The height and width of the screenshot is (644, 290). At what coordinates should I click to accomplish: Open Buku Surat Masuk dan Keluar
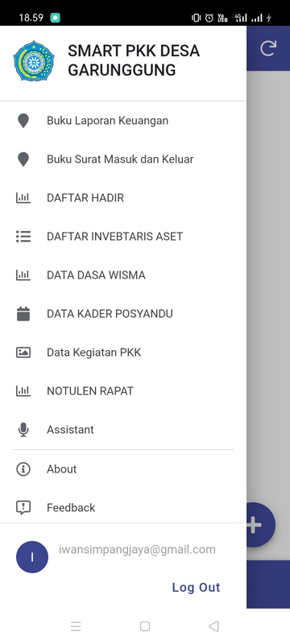pyautogui.click(x=123, y=159)
